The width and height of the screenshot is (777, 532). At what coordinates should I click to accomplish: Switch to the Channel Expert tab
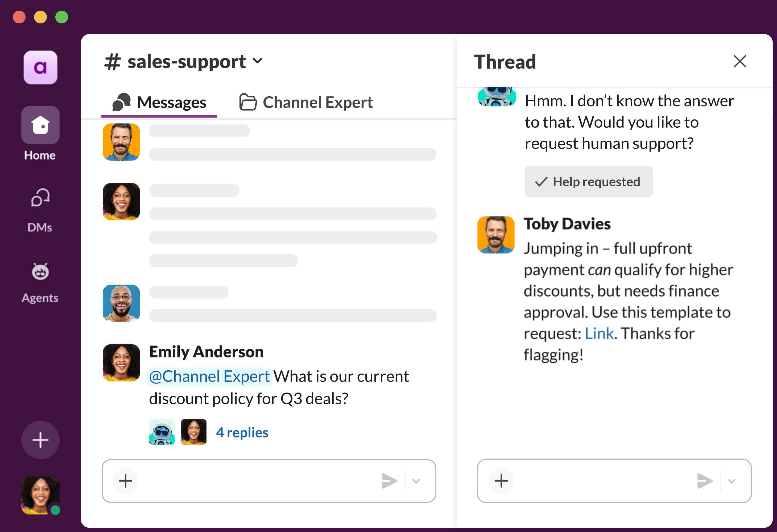coord(306,102)
